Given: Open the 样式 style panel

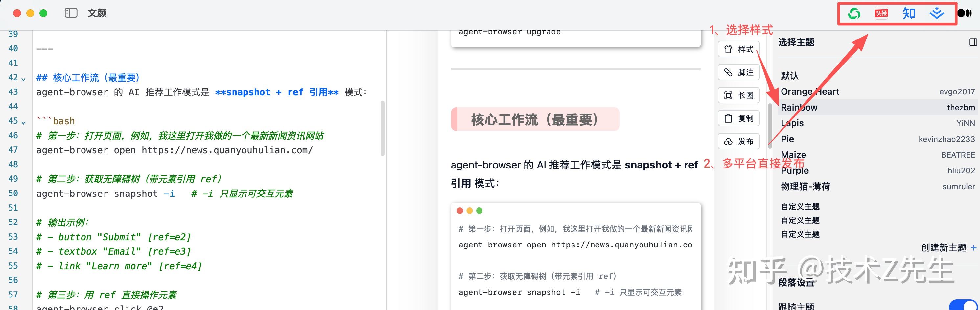Looking at the screenshot, I should tap(738, 49).
